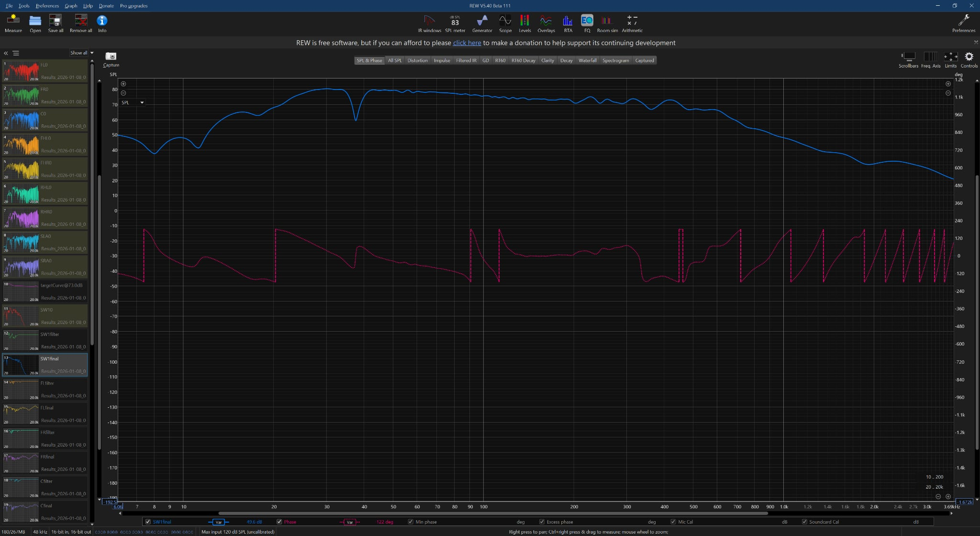980x536 pixels.
Task: Click the Capture camera icon
Action: tap(111, 56)
